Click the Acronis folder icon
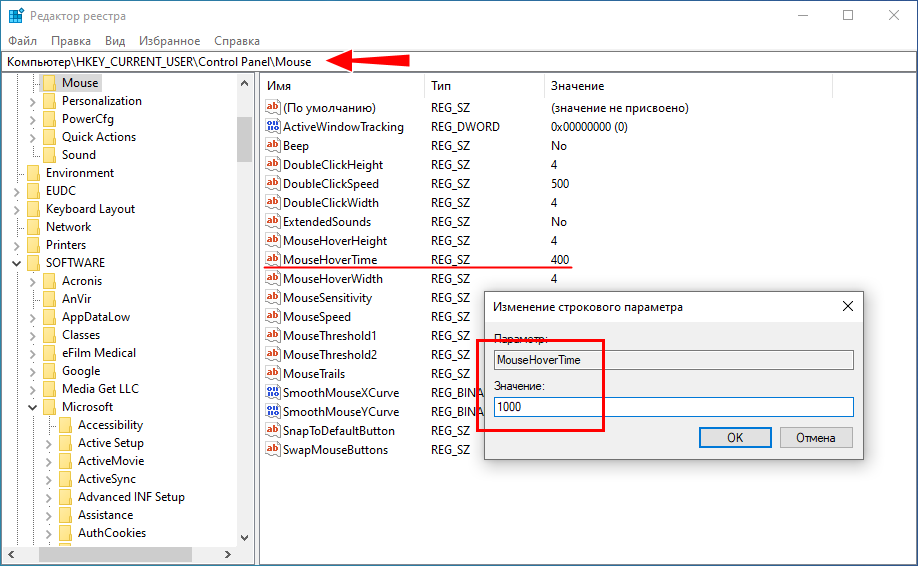918x566 pixels. [50, 281]
